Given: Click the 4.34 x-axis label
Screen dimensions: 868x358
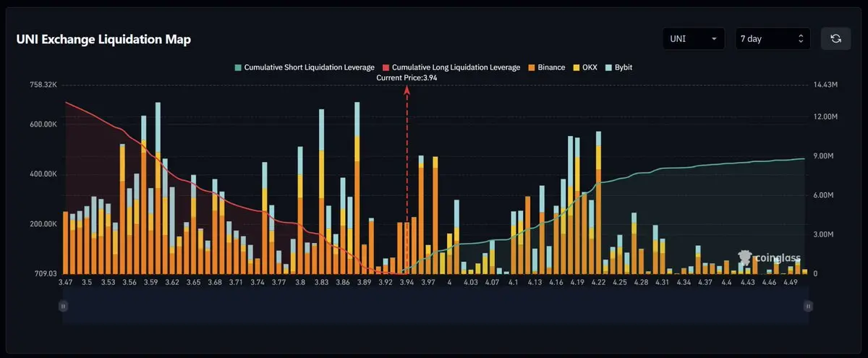Looking at the screenshot, I should (x=684, y=283).
